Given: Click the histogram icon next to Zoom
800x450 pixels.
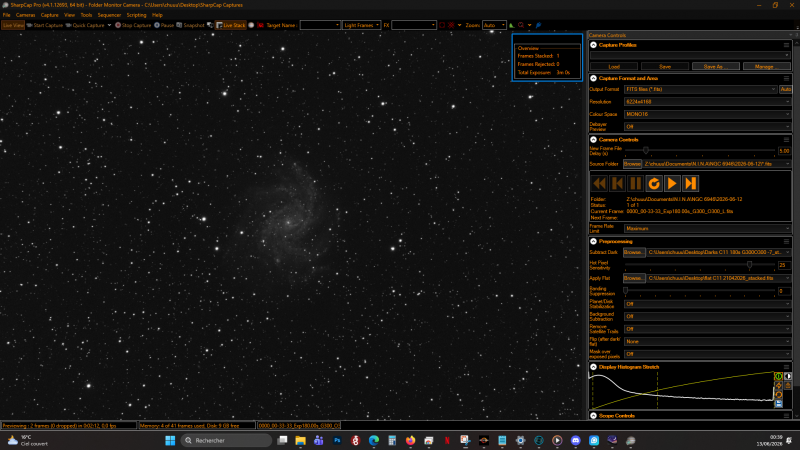Looking at the screenshot, I should click(512, 25).
